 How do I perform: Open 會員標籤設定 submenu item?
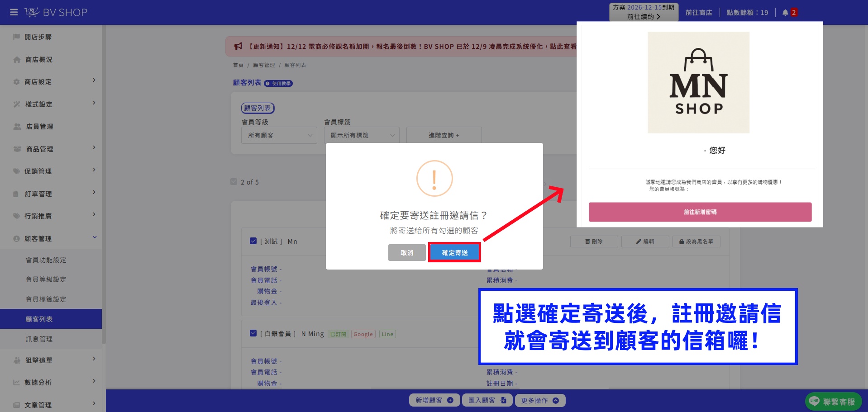click(x=46, y=299)
